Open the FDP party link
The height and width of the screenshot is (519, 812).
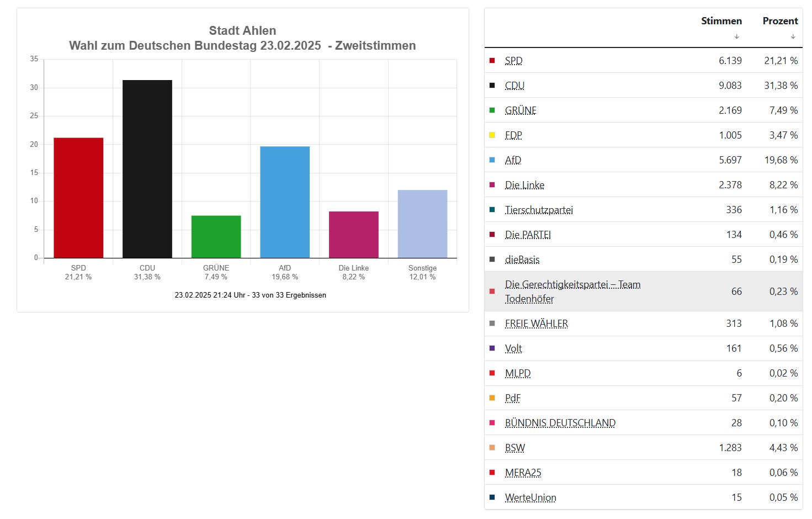(513, 135)
